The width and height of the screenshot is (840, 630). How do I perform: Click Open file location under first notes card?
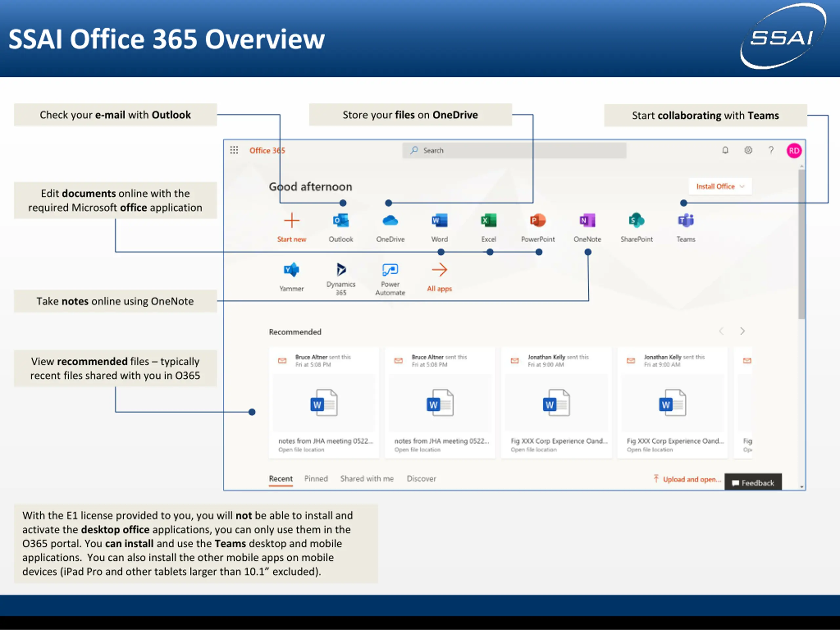pyautogui.click(x=301, y=450)
